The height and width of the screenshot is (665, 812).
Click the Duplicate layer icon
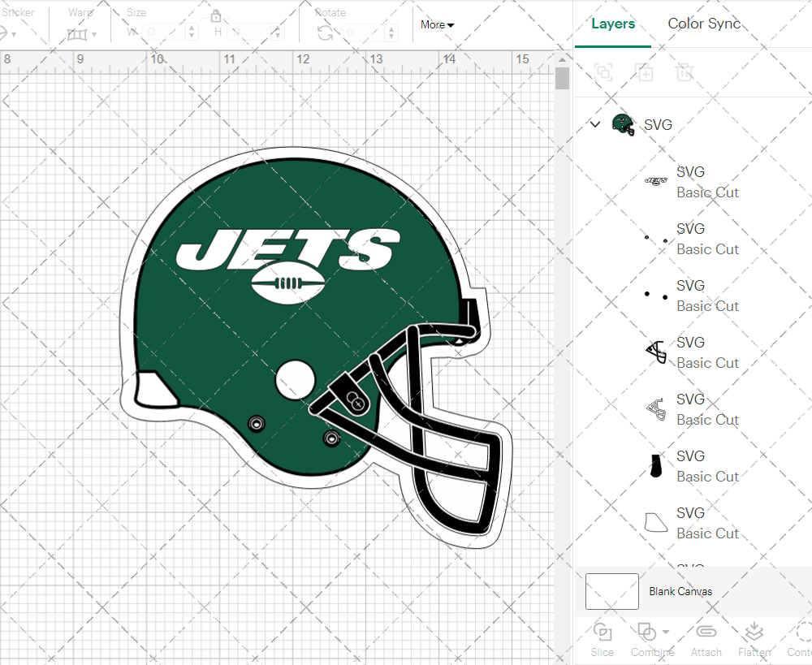pyautogui.click(x=644, y=72)
